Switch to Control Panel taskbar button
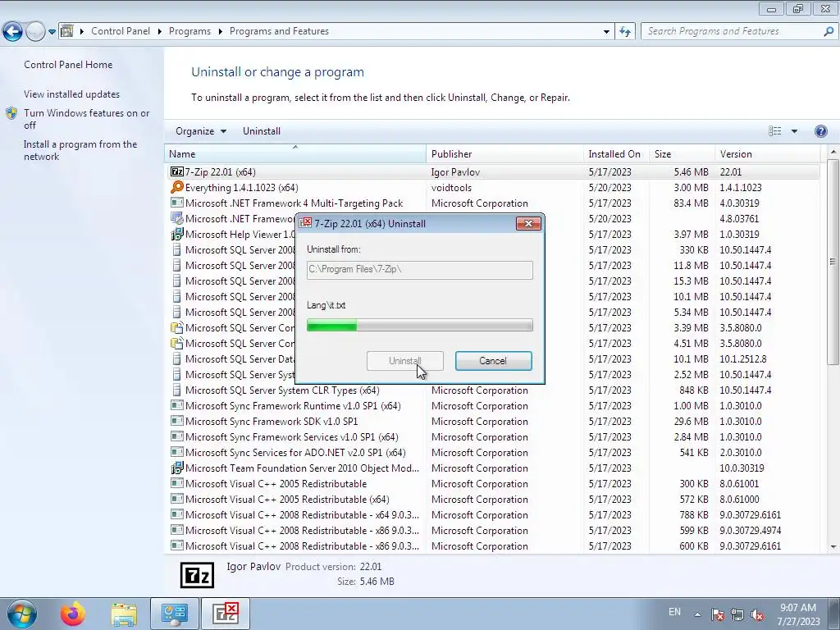This screenshot has height=630, width=840. click(175, 614)
